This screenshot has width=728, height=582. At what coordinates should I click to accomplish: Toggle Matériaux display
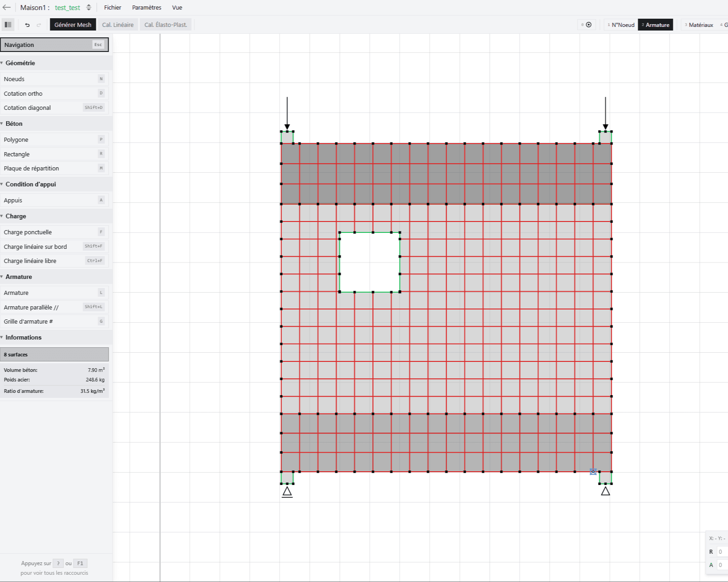(698, 25)
